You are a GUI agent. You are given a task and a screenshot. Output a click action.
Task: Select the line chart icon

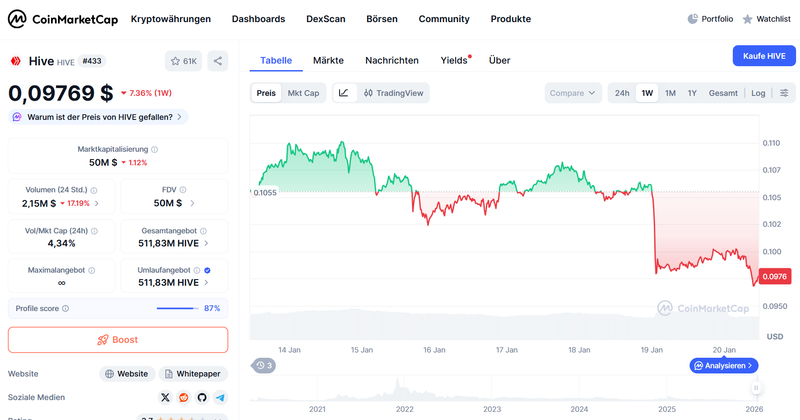click(x=344, y=93)
